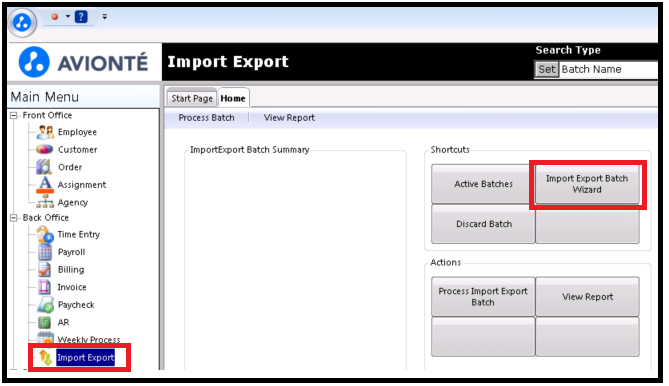This screenshot has height=386, width=669.
Task: Open Weekly Process in the tree
Action: pyautogui.click(x=89, y=339)
